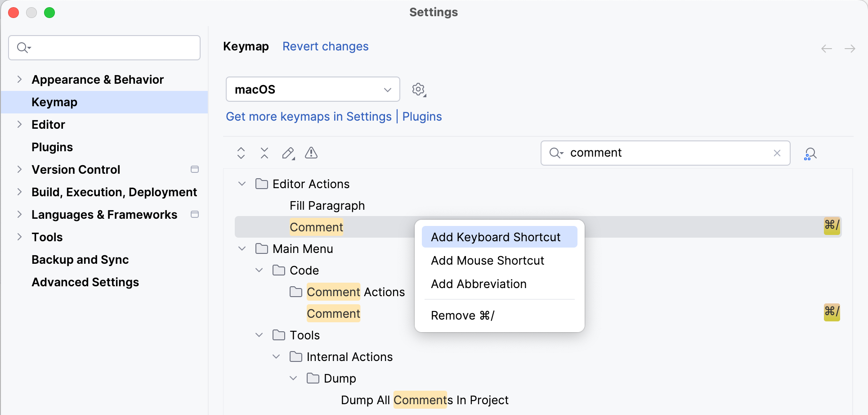
Task: Clear the comment search field
Action: (777, 153)
